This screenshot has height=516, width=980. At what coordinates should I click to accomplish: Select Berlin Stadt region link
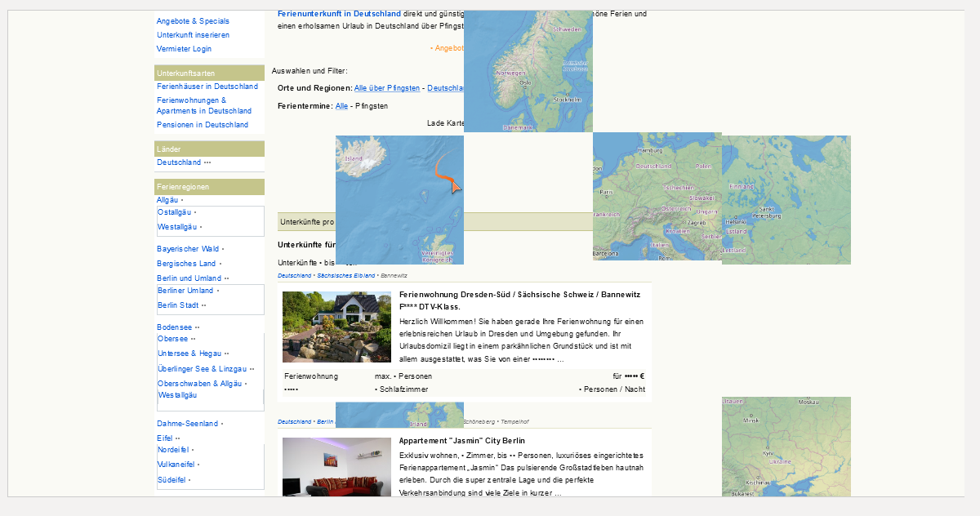(x=178, y=305)
